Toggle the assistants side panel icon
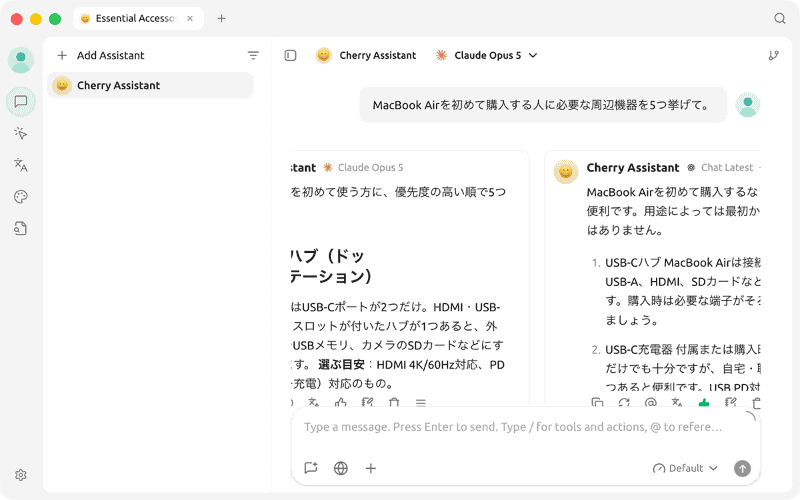The width and height of the screenshot is (800, 500). pos(290,55)
